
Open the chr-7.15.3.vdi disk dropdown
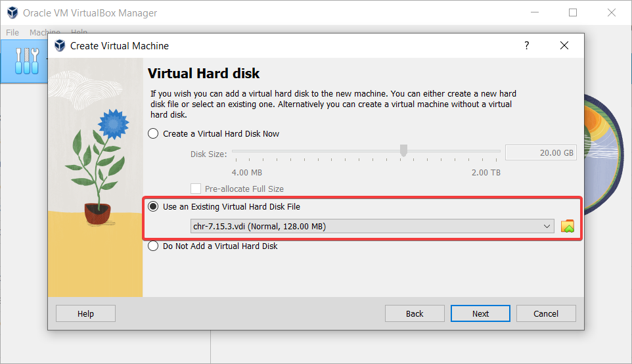[x=372, y=227]
